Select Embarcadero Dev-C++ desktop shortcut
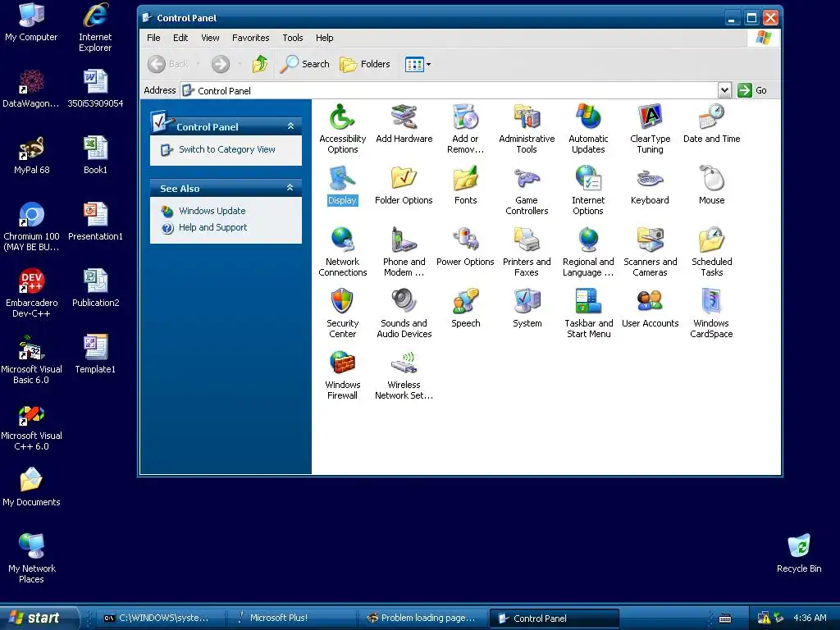This screenshot has width=840, height=630. (31, 294)
